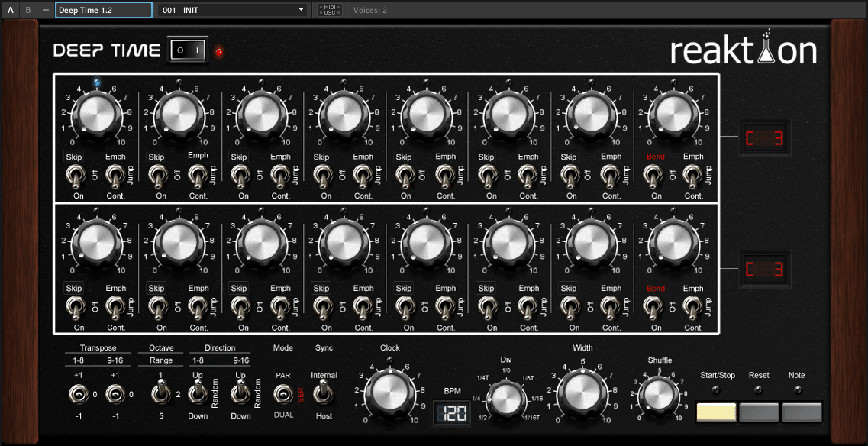868x446 pixels.
Task: Click the Note pad button
Action: [802, 412]
